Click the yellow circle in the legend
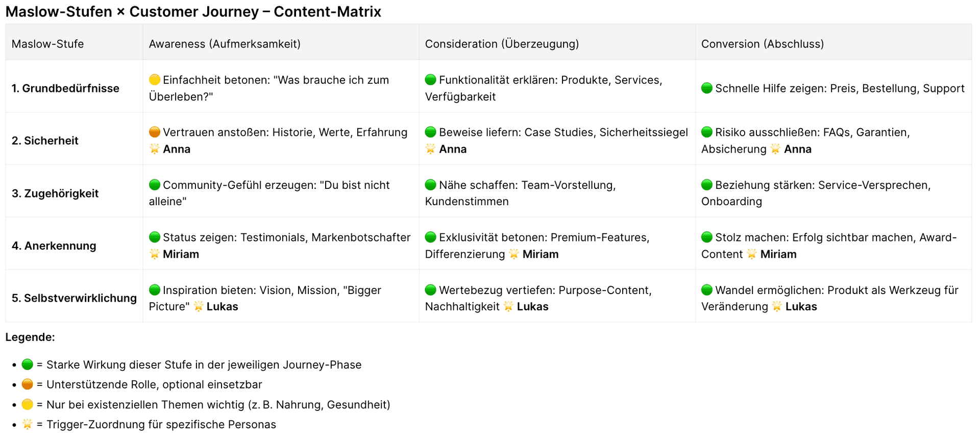Screen dimensions: 980x438 point(28,404)
